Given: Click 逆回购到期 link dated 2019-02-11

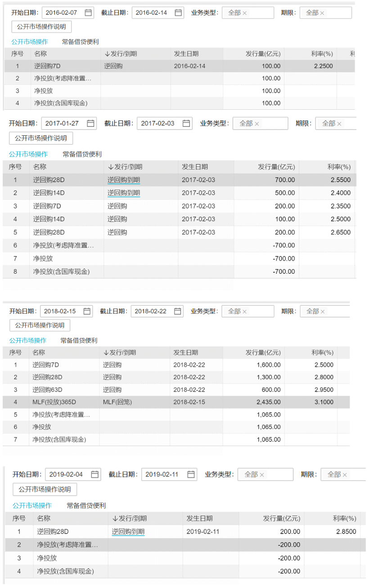Looking at the screenshot, I should pyautogui.click(x=128, y=532).
